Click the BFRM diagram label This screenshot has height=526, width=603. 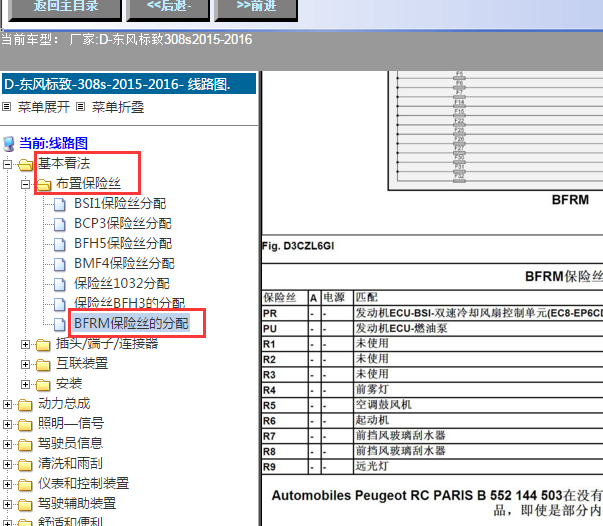[570, 200]
